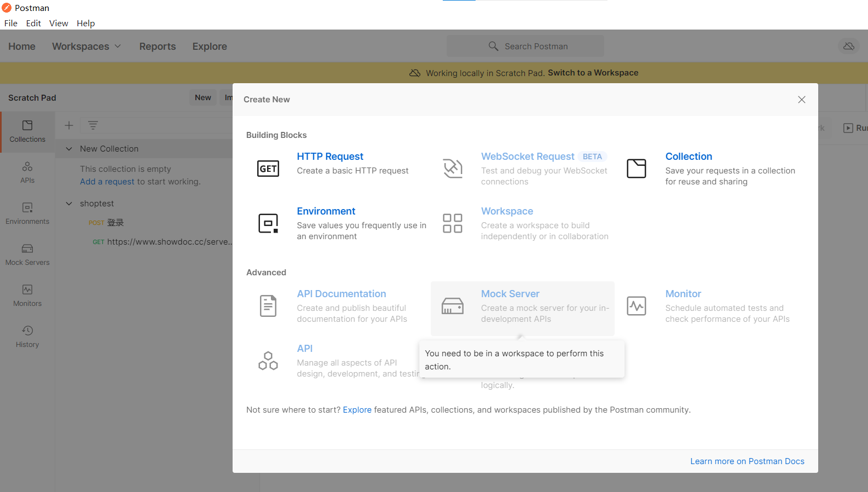The image size is (868, 492).
Task: Click the Monitor title link
Action: (683, 294)
